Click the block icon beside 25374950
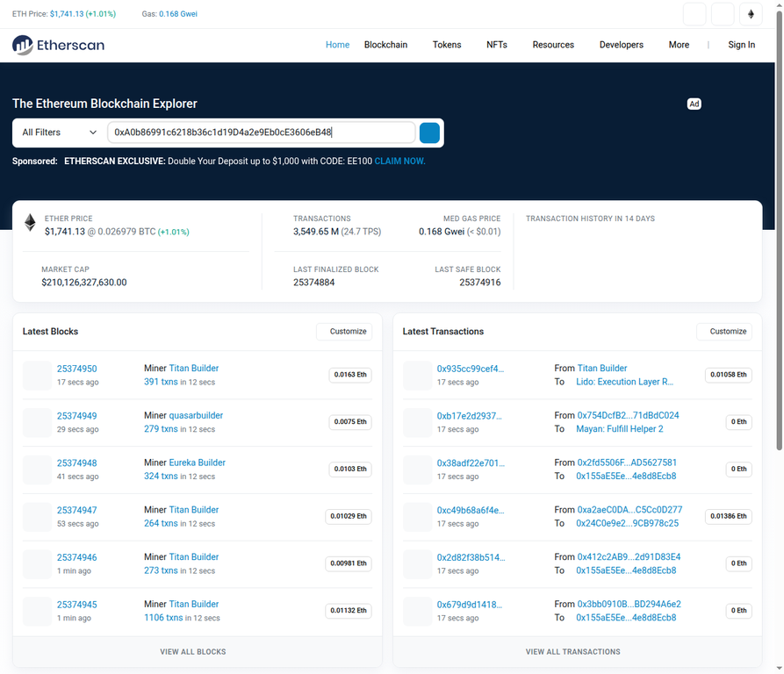Screen dimensions: 784x674 pyautogui.click(x=37, y=376)
